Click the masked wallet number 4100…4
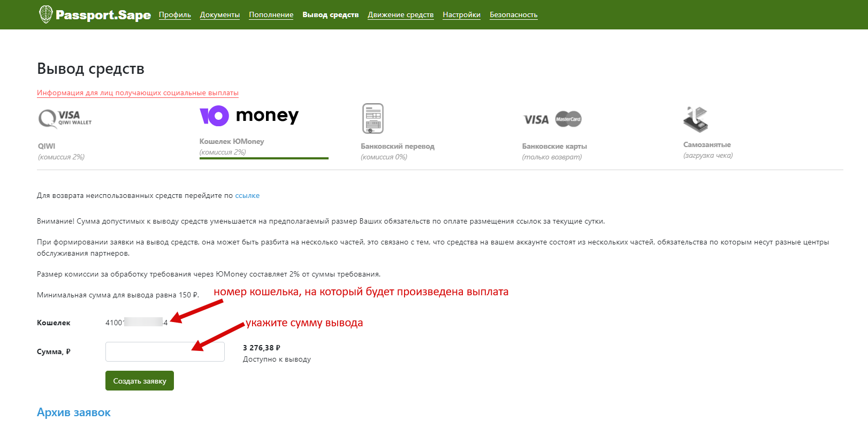This screenshot has height=444, width=868. [x=136, y=323]
